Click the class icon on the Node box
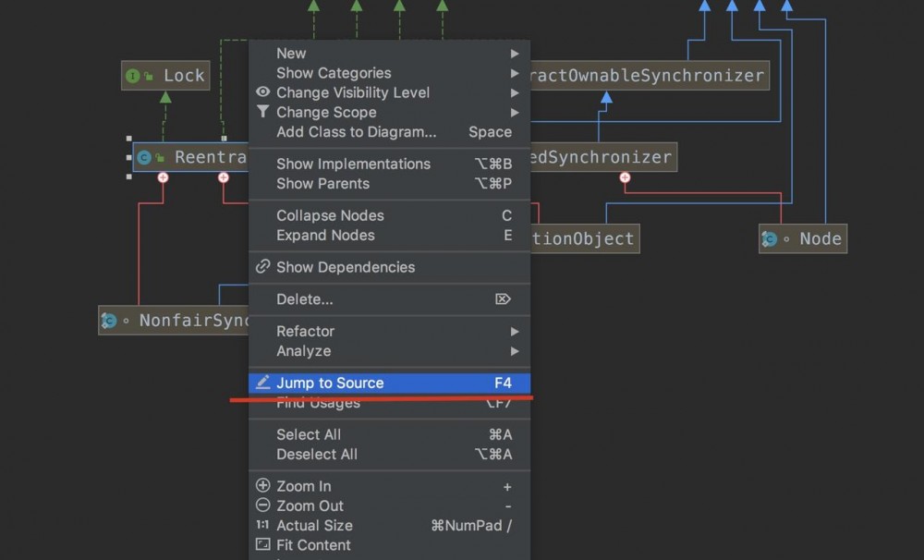This screenshot has width=924, height=560. pos(769,239)
